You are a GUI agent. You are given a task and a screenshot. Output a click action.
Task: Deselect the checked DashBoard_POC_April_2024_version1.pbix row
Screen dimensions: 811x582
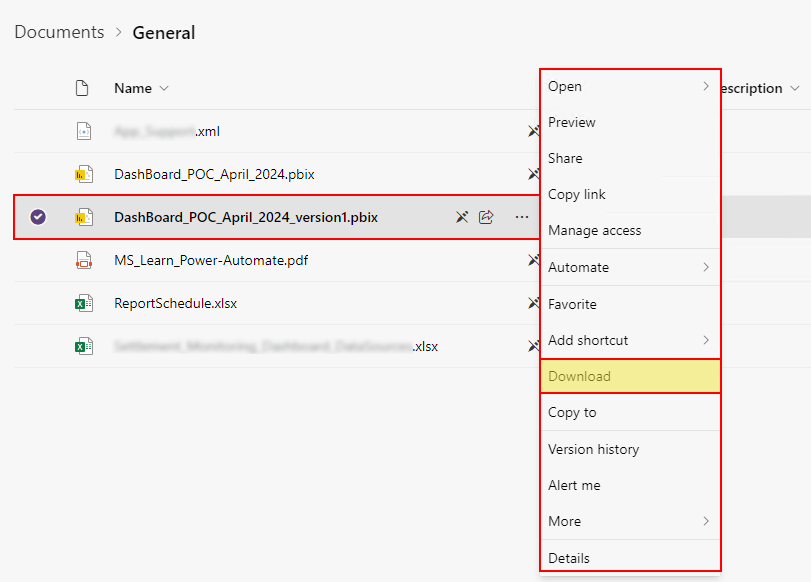pyautogui.click(x=38, y=217)
